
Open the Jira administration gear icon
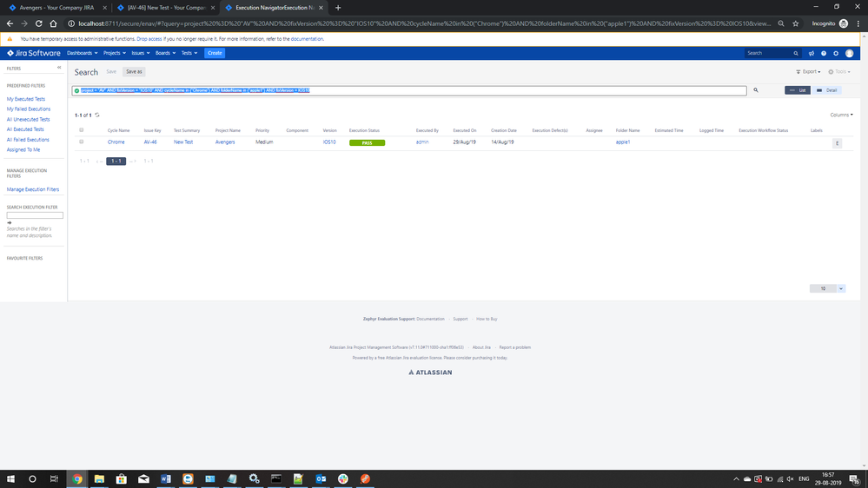click(x=836, y=53)
